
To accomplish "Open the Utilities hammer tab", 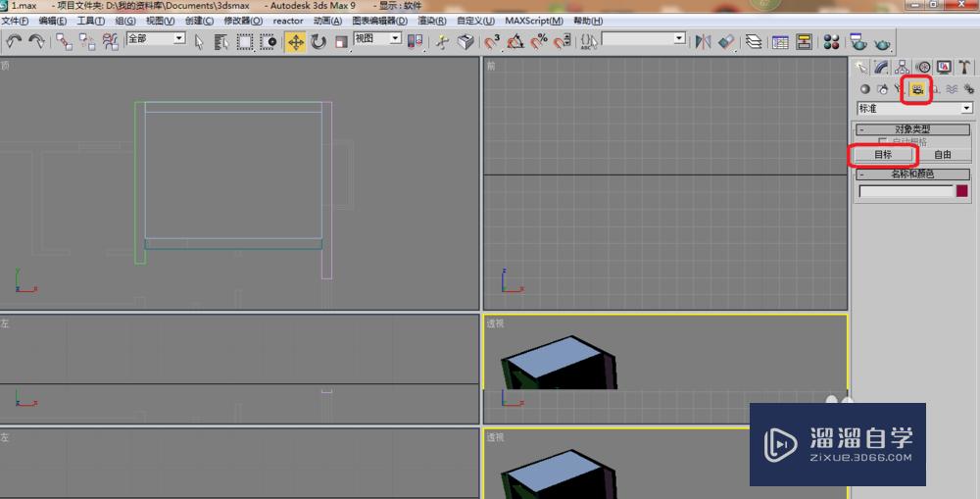I will [964, 67].
